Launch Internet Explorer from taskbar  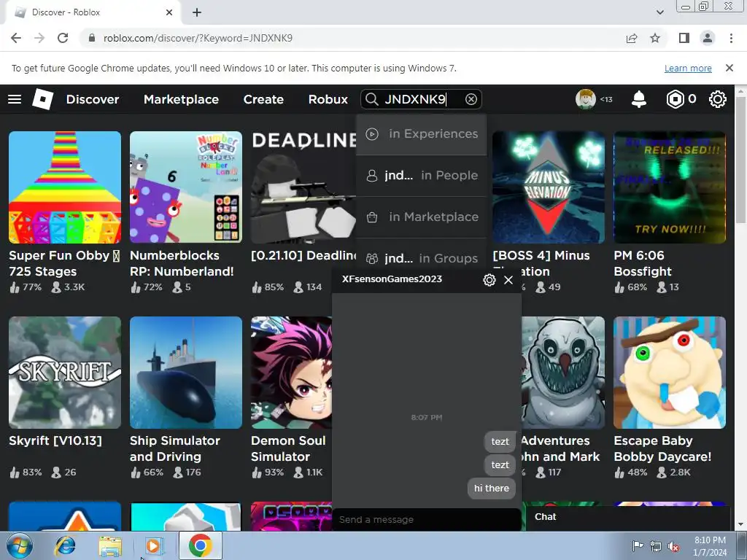coord(65,545)
